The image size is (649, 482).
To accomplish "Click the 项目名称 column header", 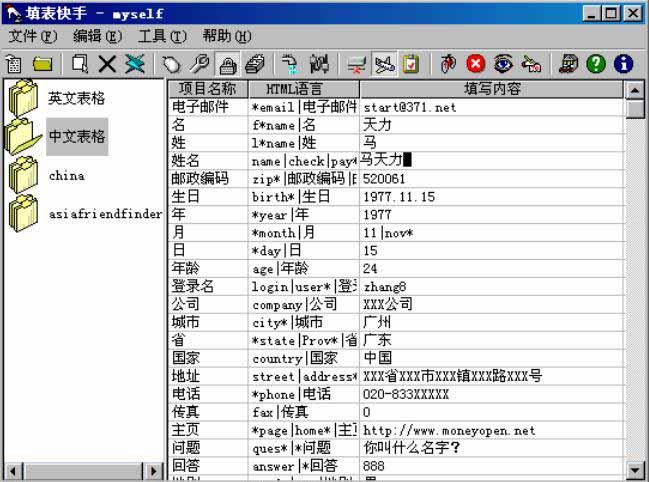I will coord(206,89).
